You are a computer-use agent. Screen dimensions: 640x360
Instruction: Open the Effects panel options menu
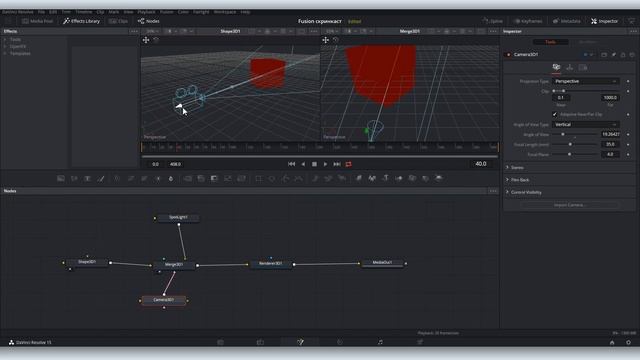tap(134, 31)
